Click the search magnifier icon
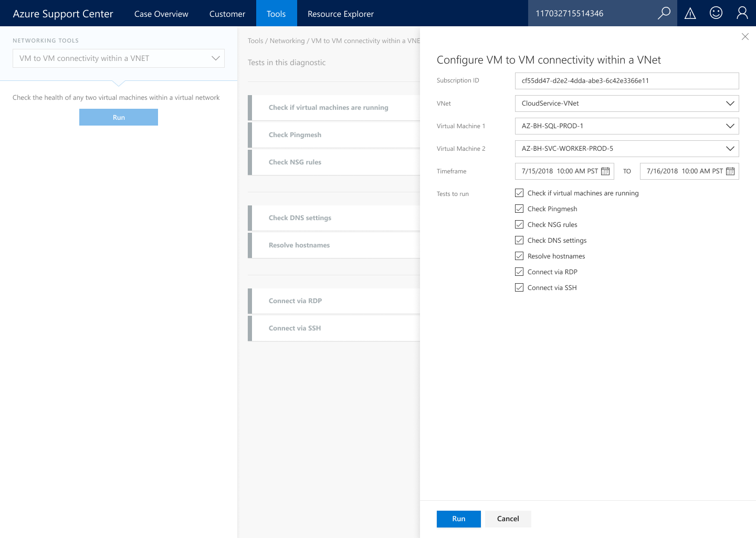 [x=664, y=13]
